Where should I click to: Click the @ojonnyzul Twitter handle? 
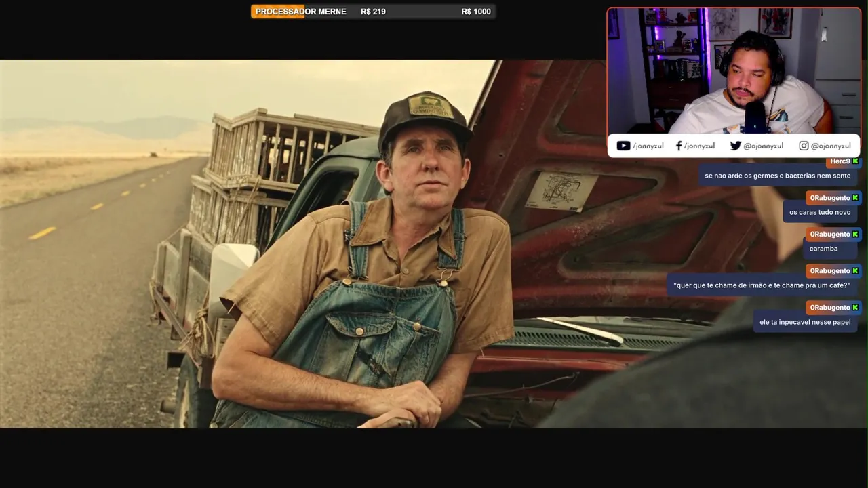(x=764, y=146)
